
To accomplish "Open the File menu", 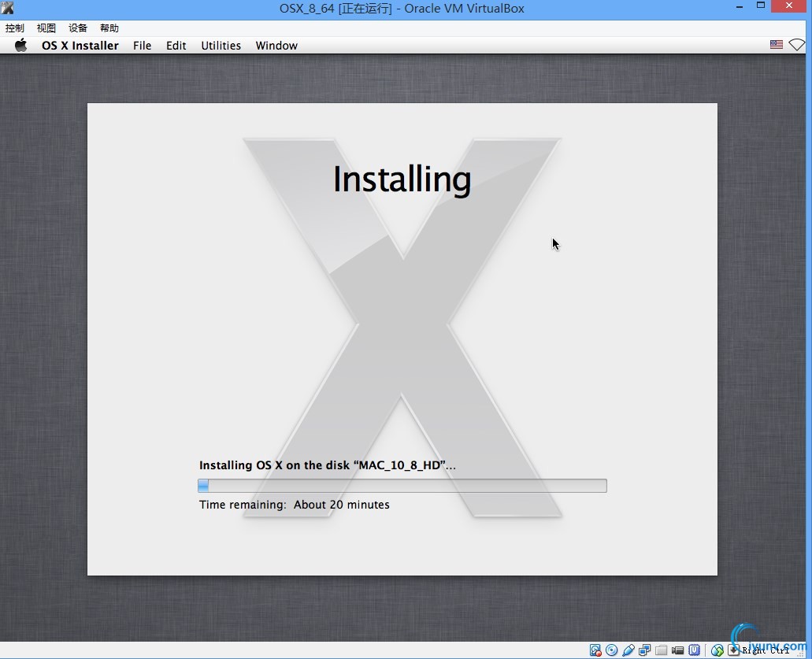I will pyautogui.click(x=142, y=46).
